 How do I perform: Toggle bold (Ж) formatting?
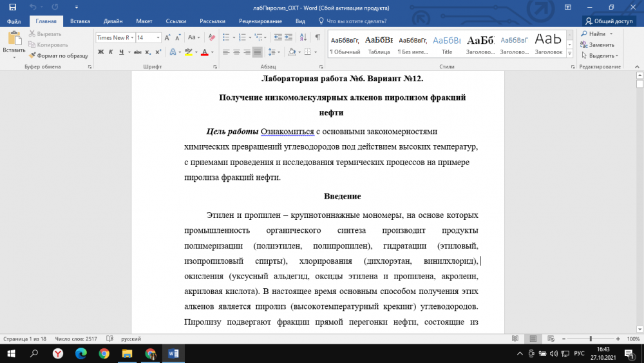[x=101, y=52]
